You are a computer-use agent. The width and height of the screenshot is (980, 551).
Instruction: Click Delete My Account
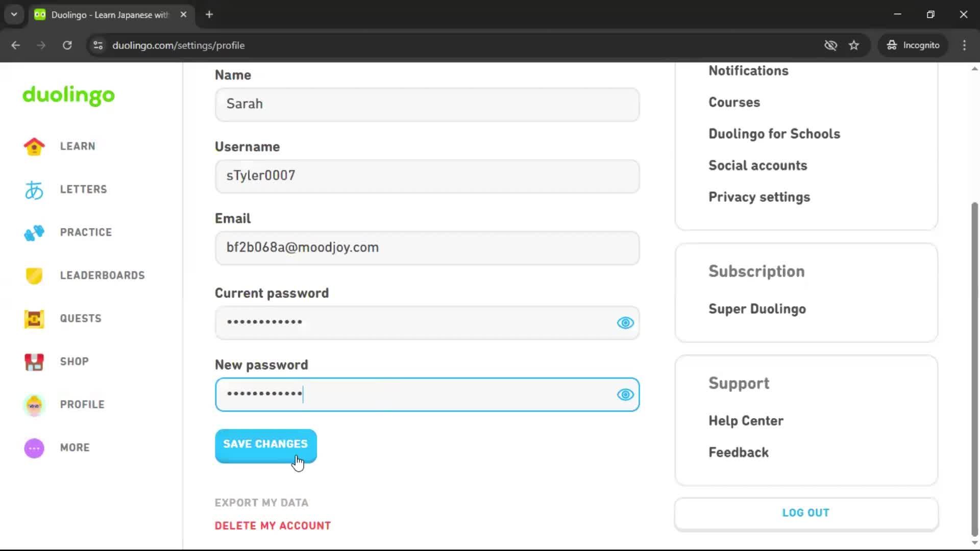(273, 525)
